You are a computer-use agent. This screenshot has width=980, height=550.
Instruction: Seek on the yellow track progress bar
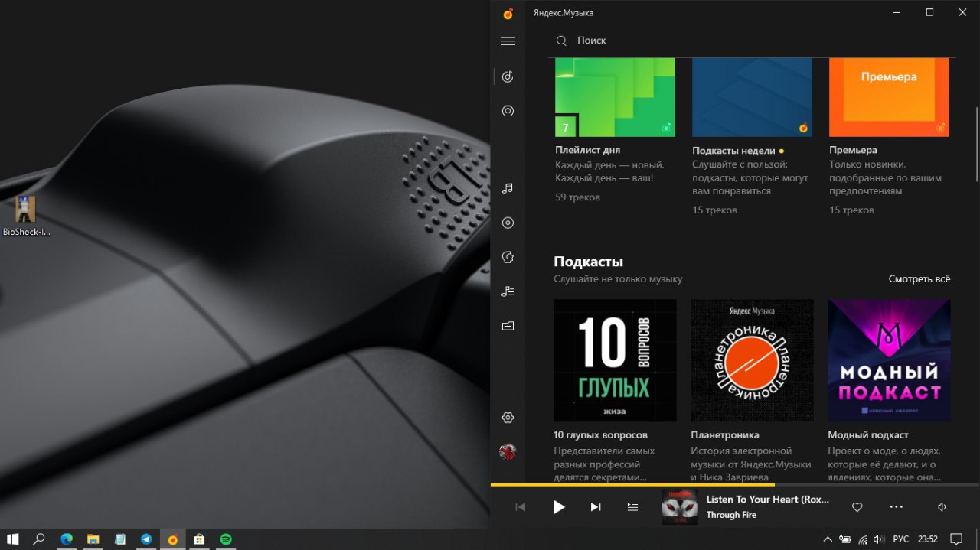734,485
